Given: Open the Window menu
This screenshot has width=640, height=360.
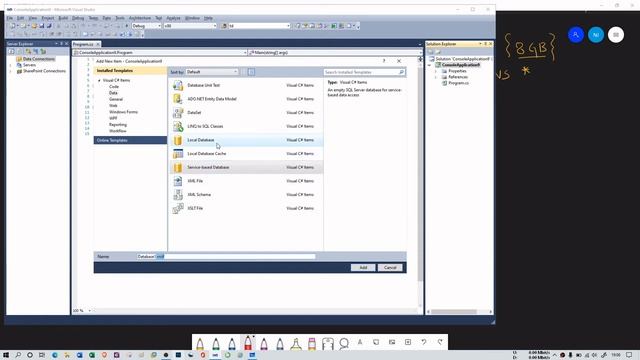Looking at the screenshot, I should click(x=192, y=18).
